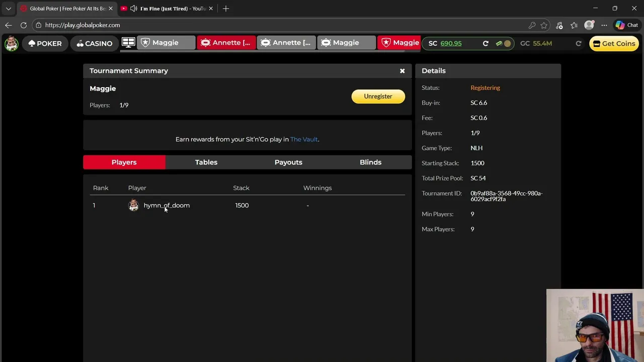Open the browser media control icon
This screenshot has width=644, height=362.
point(559,25)
